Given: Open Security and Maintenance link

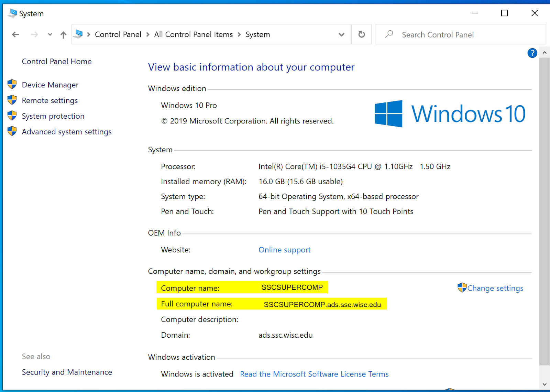Looking at the screenshot, I should (x=67, y=372).
